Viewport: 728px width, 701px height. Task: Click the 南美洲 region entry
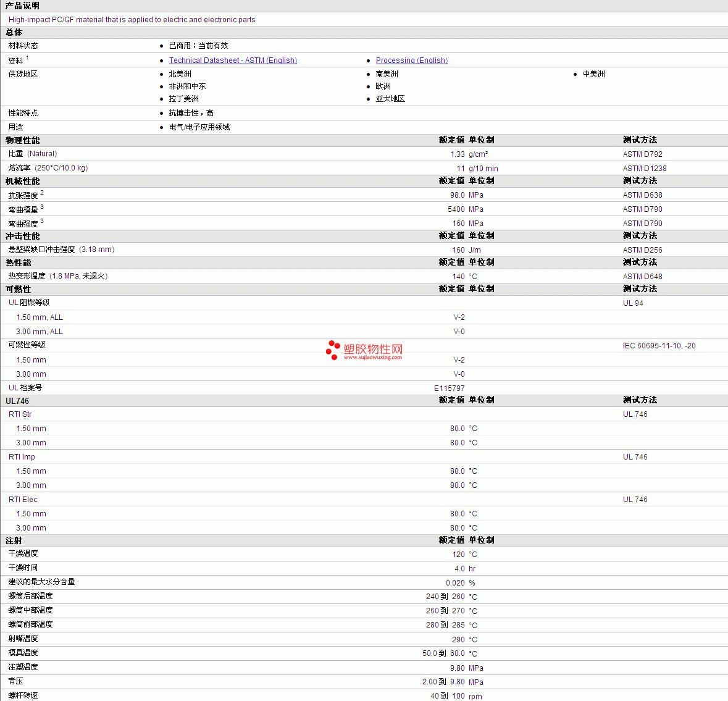pyautogui.click(x=387, y=74)
